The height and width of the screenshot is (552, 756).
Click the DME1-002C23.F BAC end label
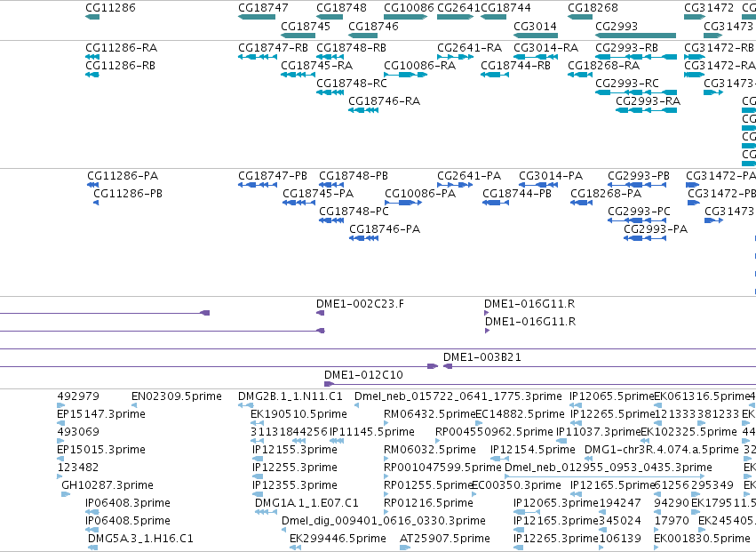(361, 304)
